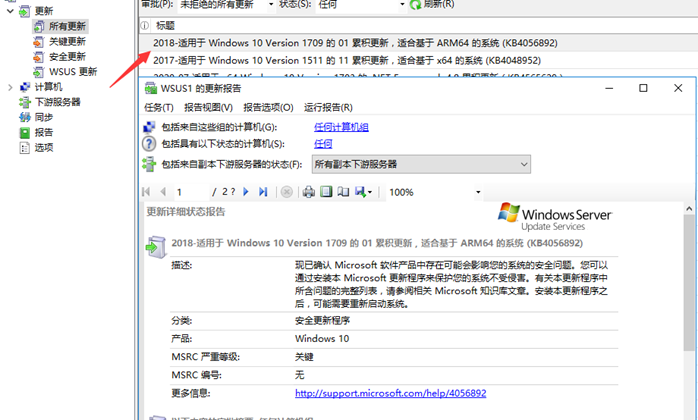Open the 报告选项(O) menu
Image resolution: width=698 pixels, height=420 pixels.
268,108
